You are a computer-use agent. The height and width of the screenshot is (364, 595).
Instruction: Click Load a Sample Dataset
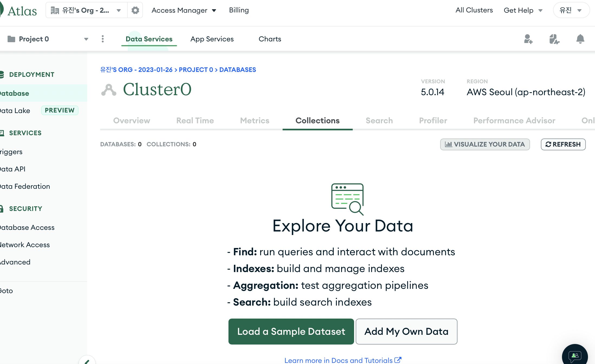pos(291,332)
